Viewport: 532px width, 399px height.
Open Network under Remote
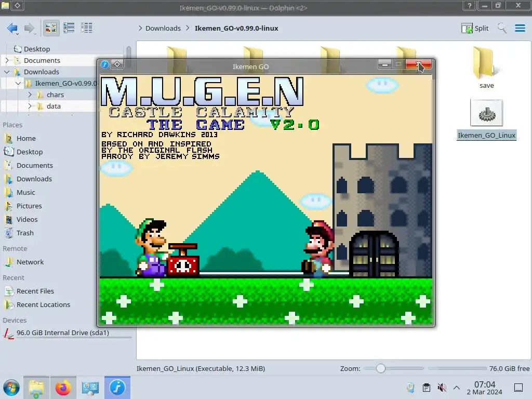click(30, 262)
